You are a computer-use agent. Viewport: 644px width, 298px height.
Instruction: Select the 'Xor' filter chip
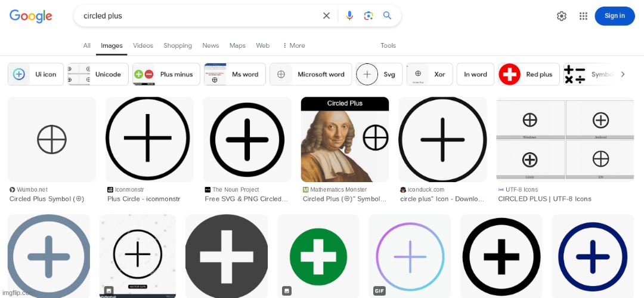tap(429, 74)
